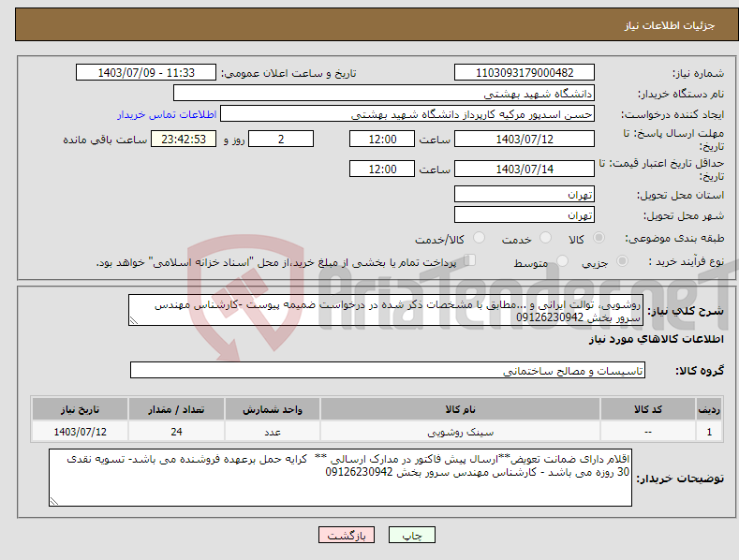
Task: Click the remaining time 23:42:53 field
Action: pyautogui.click(x=184, y=139)
